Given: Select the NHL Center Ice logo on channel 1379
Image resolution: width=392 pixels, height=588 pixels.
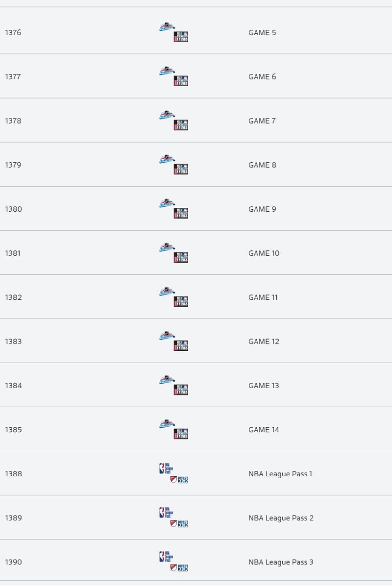Looking at the screenshot, I should coord(167,160).
